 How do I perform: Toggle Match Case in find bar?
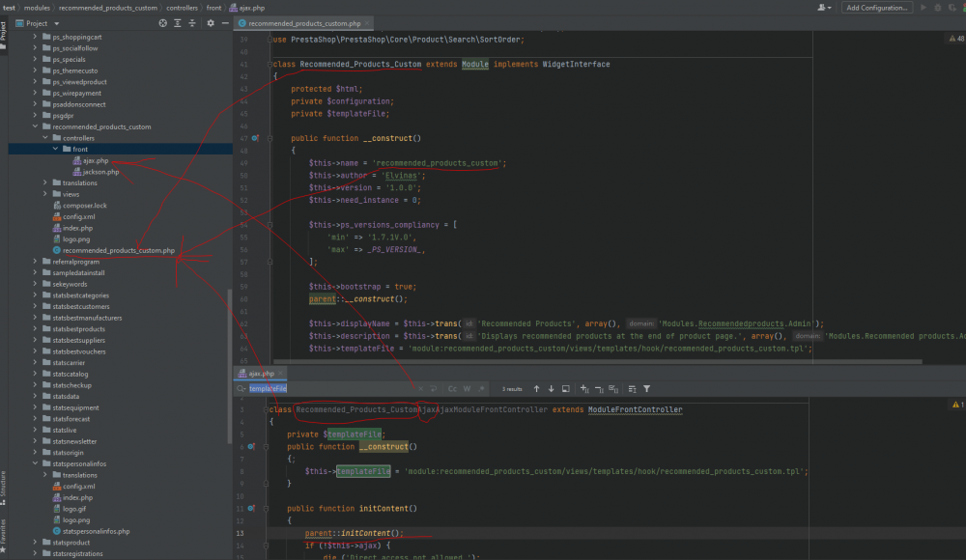451,389
